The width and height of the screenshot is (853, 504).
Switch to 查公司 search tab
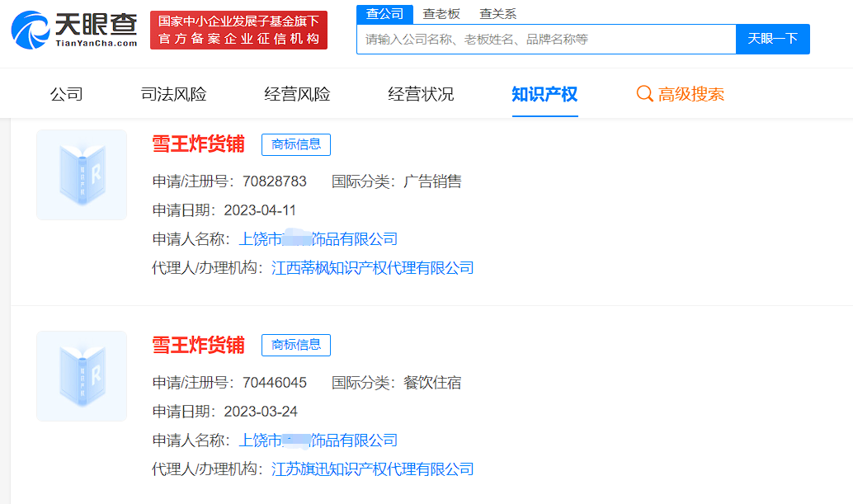tap(384, 13)
